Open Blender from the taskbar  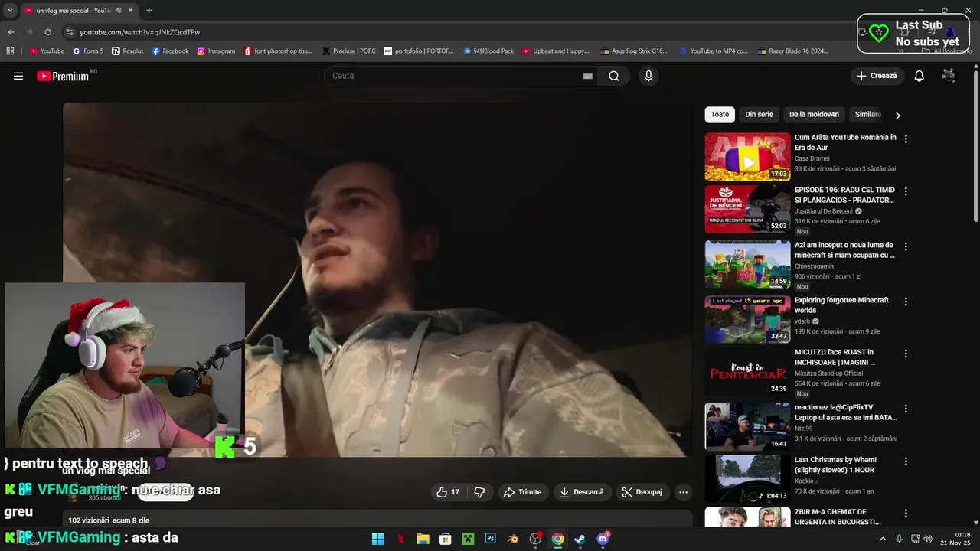tap(513, 539)
